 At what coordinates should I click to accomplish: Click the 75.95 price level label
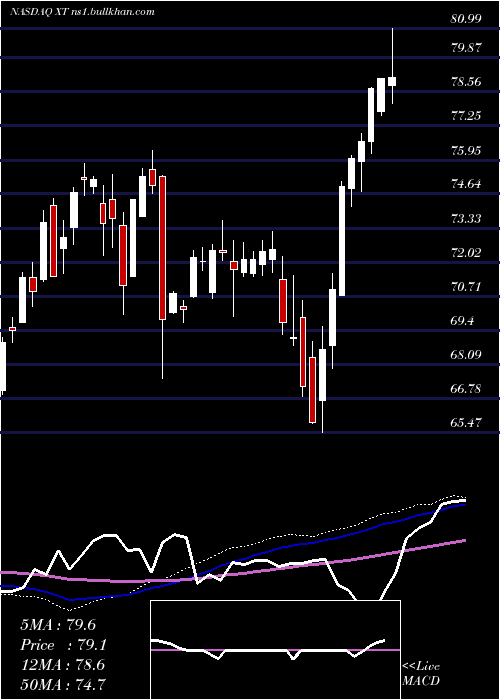click(x=467, y=150)
